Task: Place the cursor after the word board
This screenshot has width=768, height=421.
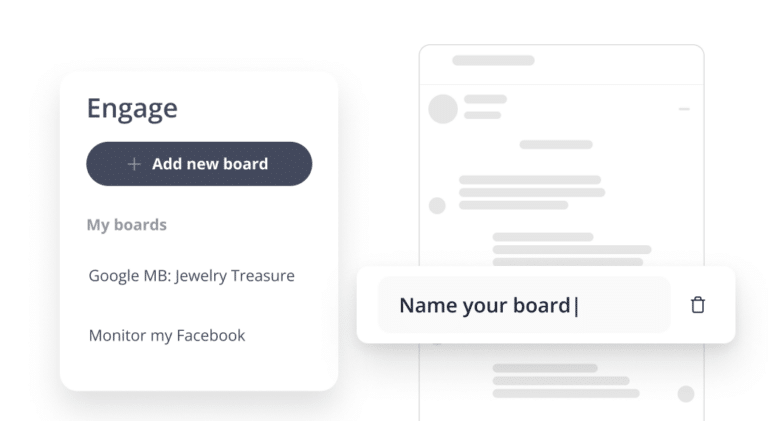Action: pyautogui.click(x=574, y=306)
